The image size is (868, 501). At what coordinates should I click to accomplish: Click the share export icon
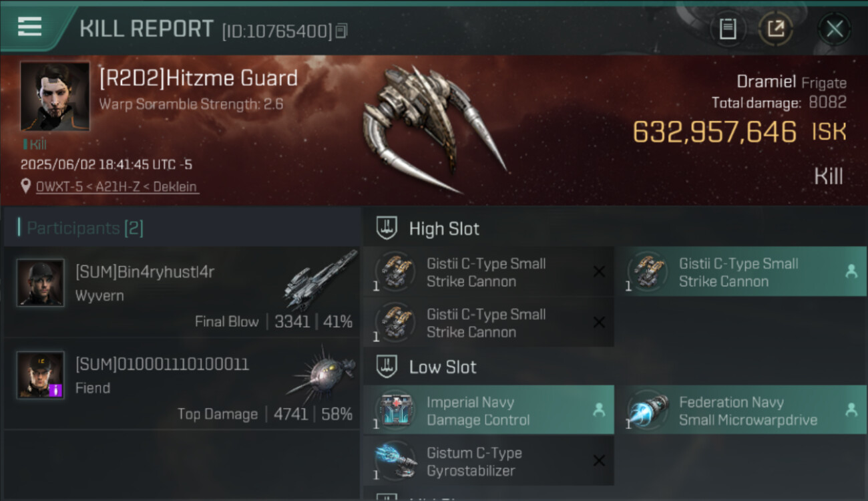pos(775,29)
